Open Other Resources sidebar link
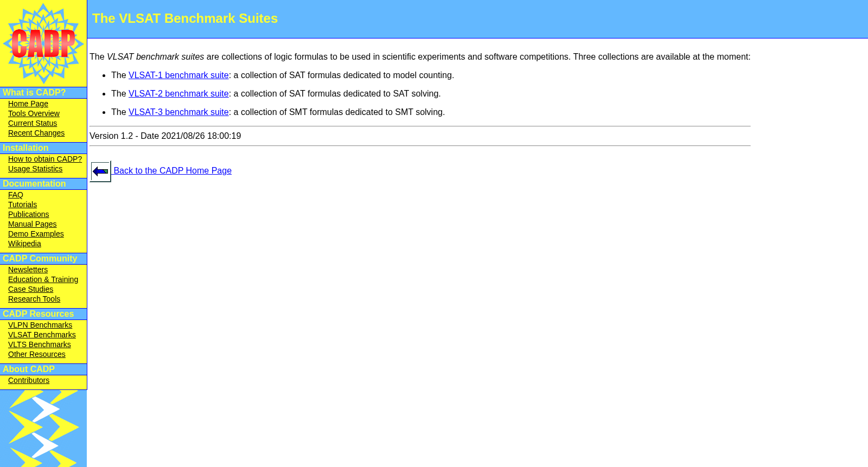 pos(37,354)
